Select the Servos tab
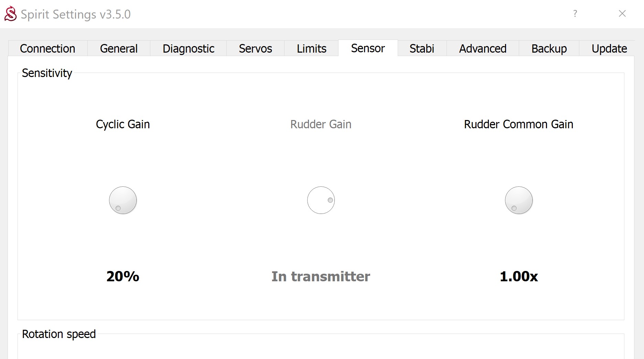The image size is (644, 359). 255,48
